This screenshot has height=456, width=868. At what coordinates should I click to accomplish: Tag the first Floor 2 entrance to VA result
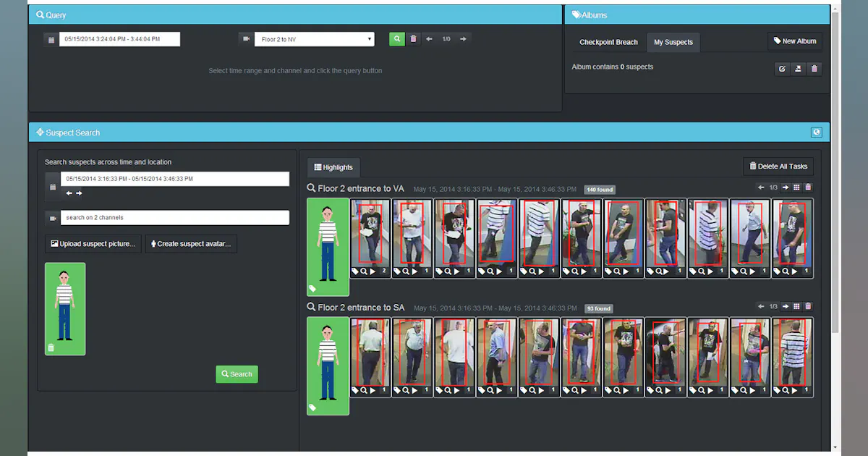coord(355,271)
